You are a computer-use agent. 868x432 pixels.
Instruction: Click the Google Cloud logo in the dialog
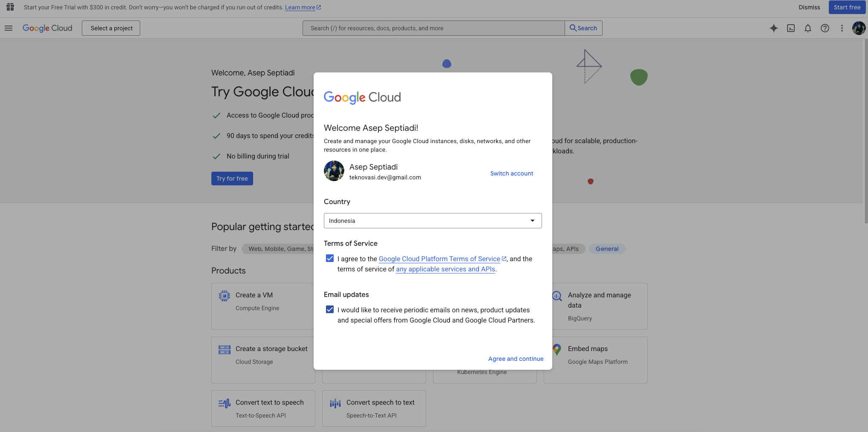pos(362,98)
